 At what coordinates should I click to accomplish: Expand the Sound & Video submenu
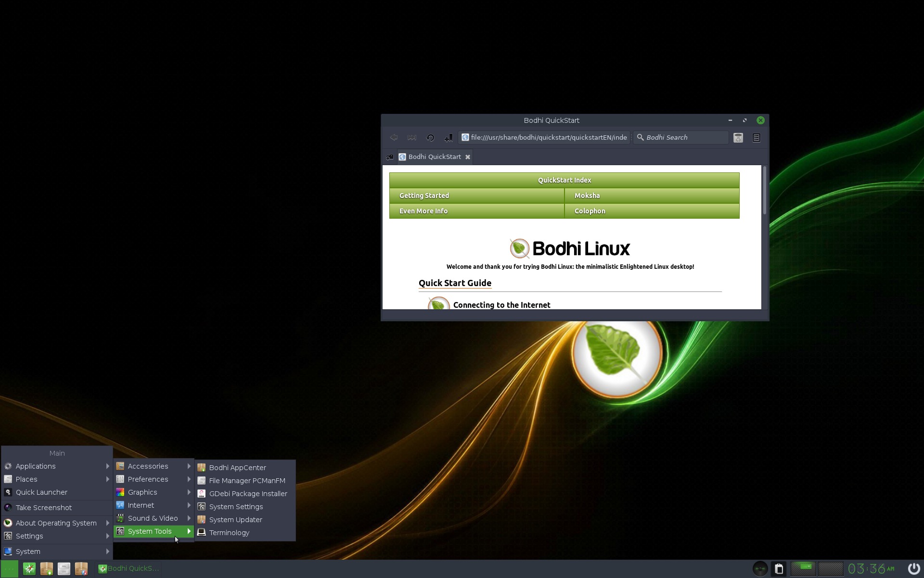click(154, 518)
